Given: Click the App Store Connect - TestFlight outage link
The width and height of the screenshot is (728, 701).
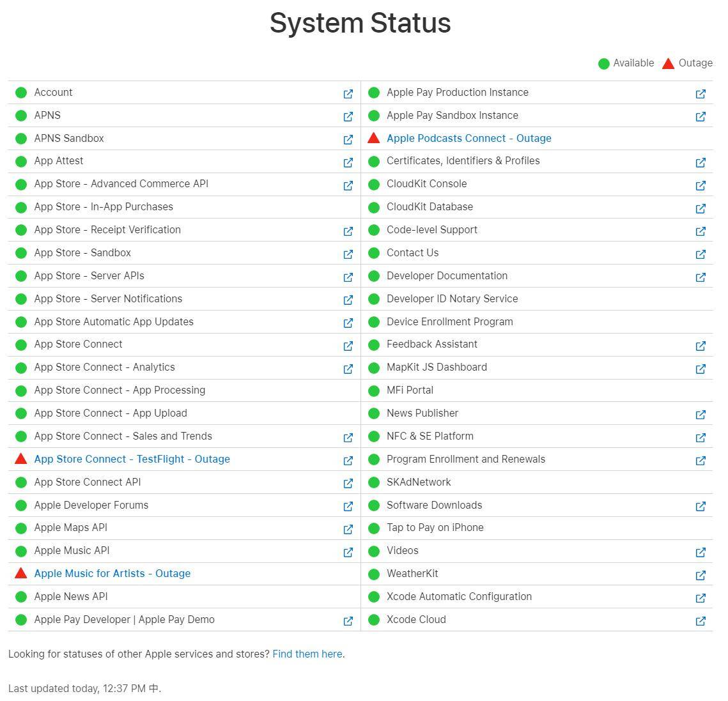Looking at the screenshot, I should tap(132, 459).
